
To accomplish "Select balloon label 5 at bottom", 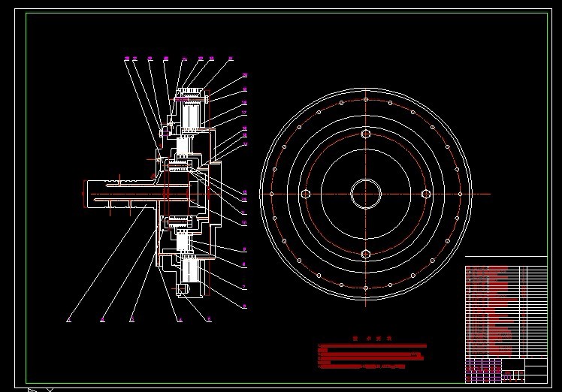I will click(x=210, y=319).
